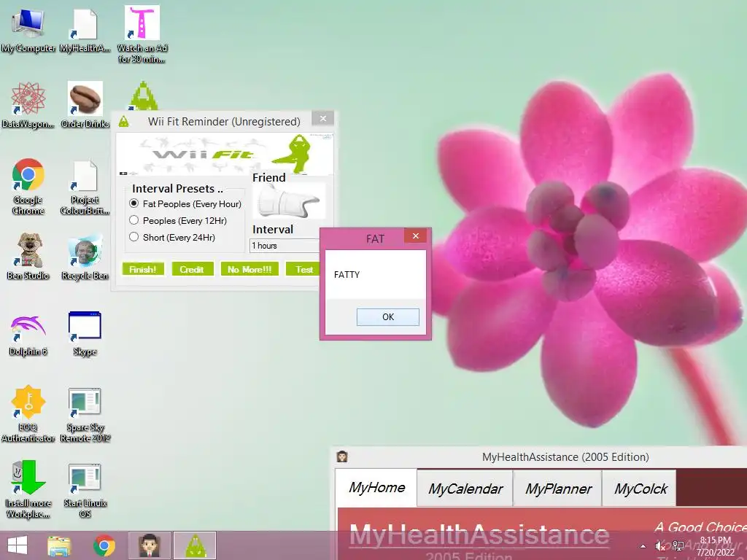The width and height of the screenshot is (747, 560).
Task: Open the MyHealthA... desktop shortcut
Action: coord(85,29)
